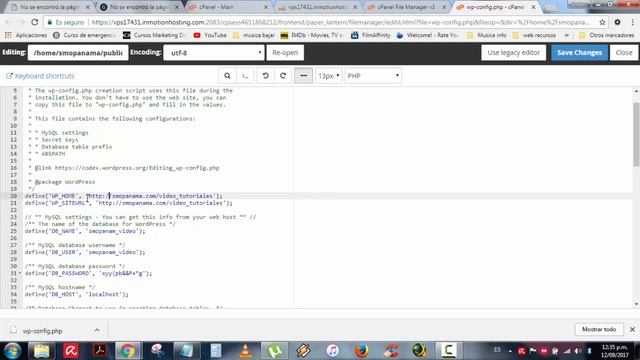Viewport: 640px width, 360px height.
Task: Click Use legacy editor button
Action: click(513, 53)
